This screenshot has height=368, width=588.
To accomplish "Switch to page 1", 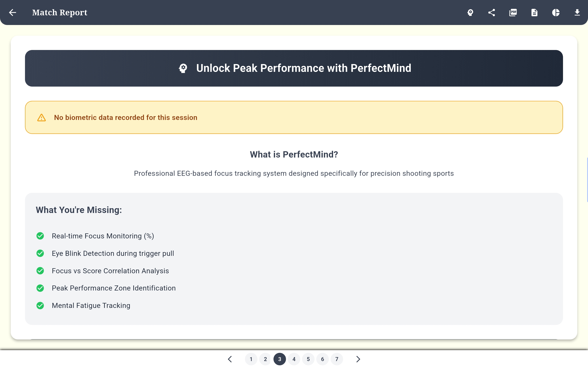I will [x=251, y=359].
